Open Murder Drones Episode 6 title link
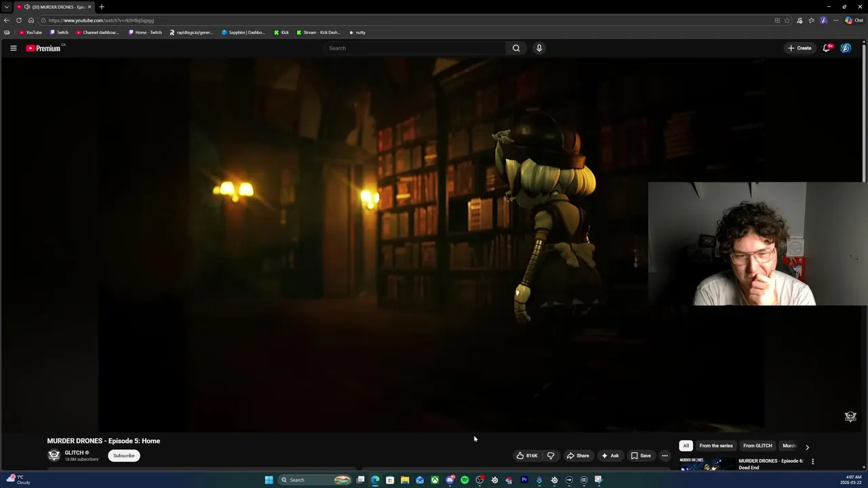 point(771,464)
